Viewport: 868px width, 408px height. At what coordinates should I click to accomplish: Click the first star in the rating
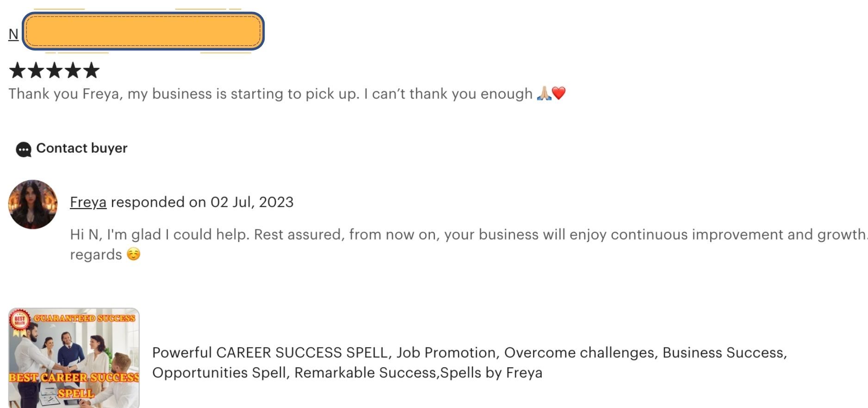(x=18, y=70)
